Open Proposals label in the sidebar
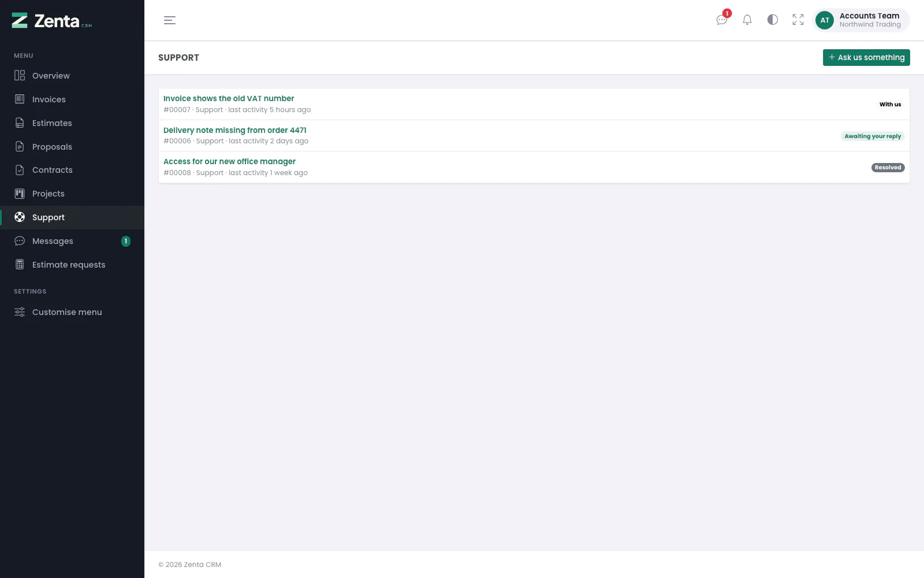The height and width of the screenshot is (578, 924). [x=52, y=147]
